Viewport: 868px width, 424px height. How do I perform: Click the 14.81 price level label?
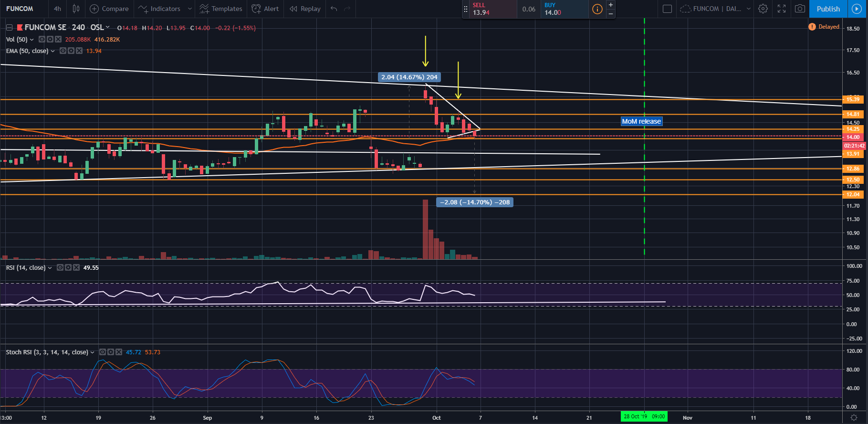(x=853, y=114)
